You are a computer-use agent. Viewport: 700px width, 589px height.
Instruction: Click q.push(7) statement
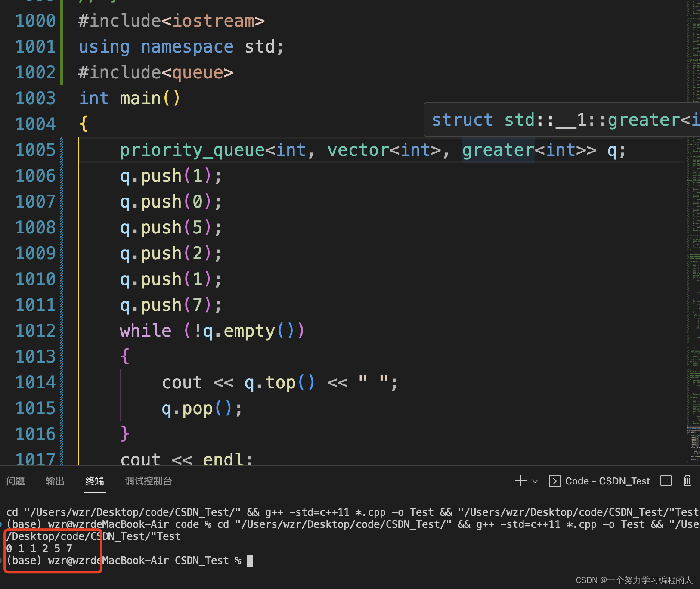tap(171, 305)
